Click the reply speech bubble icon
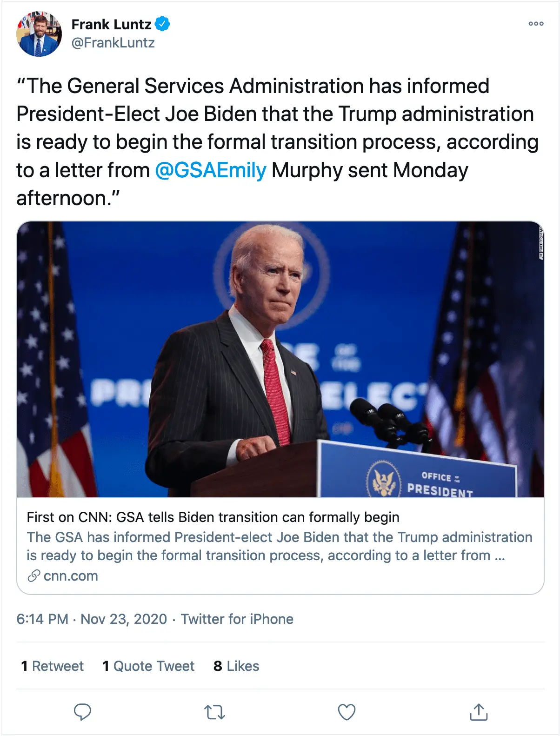Viewport: 560px width, 736px height. 82,712
